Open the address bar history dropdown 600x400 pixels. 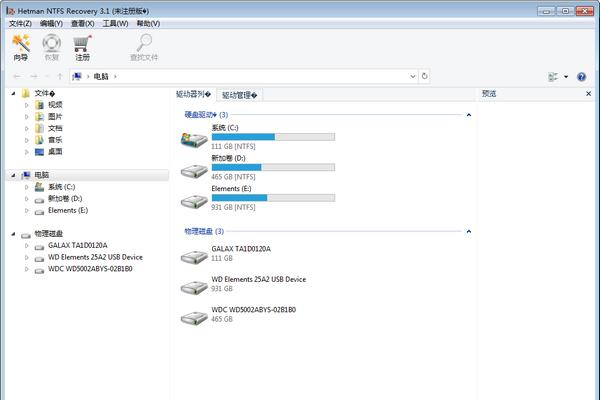(413, 76)
